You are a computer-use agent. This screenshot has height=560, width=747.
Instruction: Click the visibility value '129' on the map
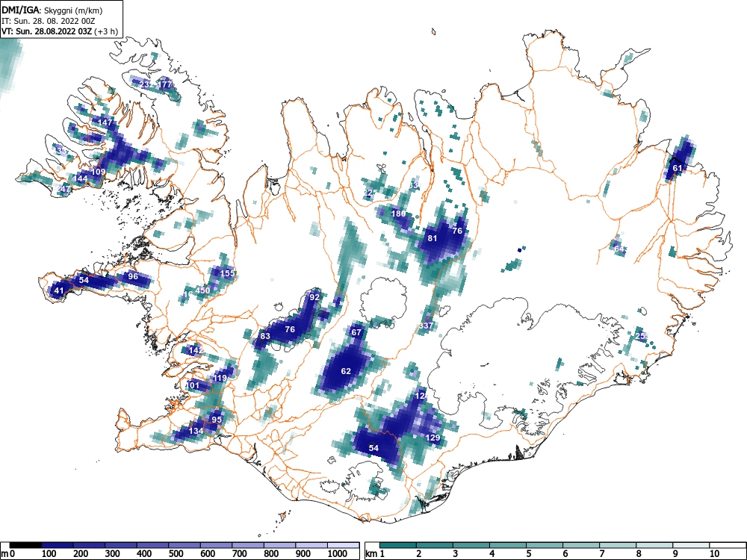[433, 438]
